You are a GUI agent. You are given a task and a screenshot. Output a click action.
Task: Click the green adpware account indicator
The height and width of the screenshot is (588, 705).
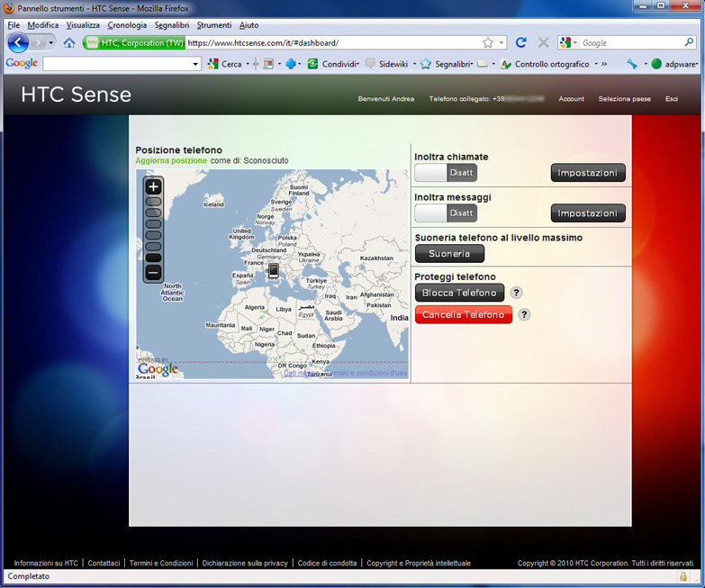pyautogui.click(x=674, y=64)
